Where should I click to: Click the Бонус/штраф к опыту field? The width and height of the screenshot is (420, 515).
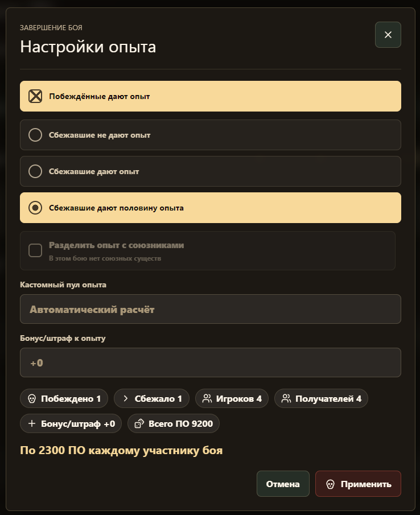(x=211, y=362)
